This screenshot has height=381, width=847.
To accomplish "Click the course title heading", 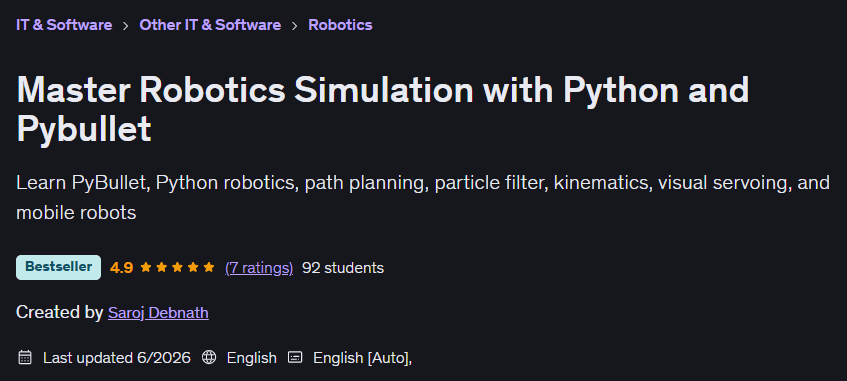I will pyautogui.click(x=383, y=109).
